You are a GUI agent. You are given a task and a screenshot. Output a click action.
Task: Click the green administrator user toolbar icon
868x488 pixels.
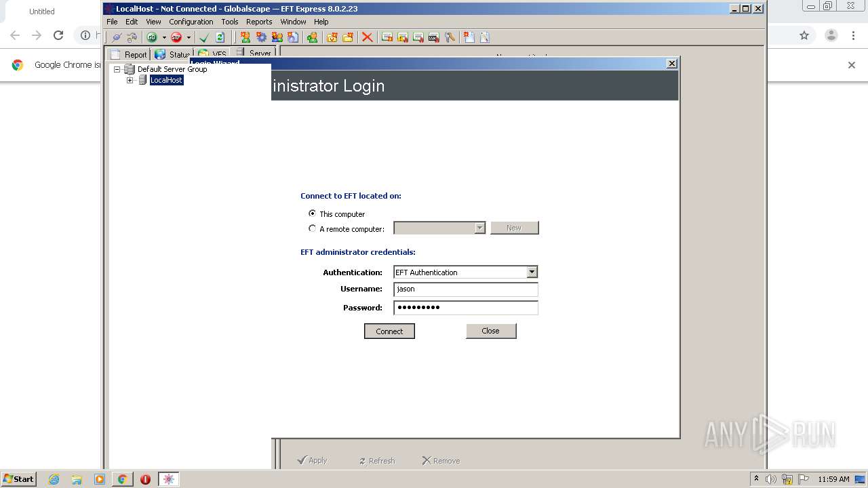tap(312, 37)
